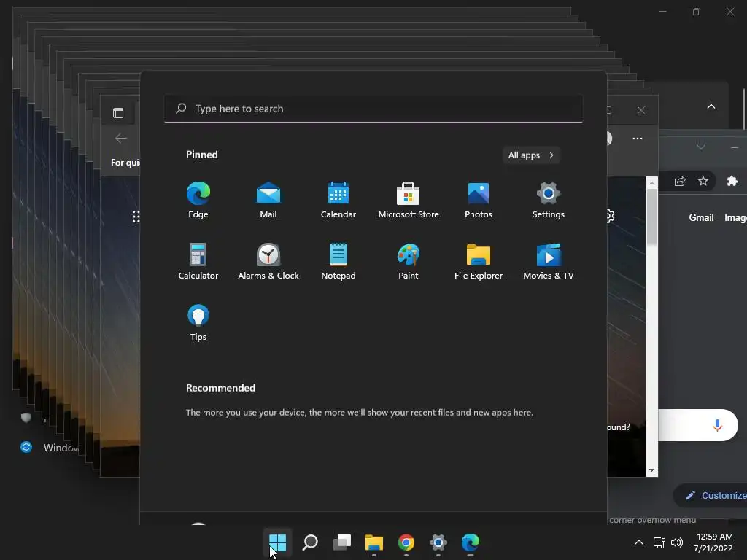Click the Start button on taskbar
This screenshot has width=747, height=560.
point(278,542)
